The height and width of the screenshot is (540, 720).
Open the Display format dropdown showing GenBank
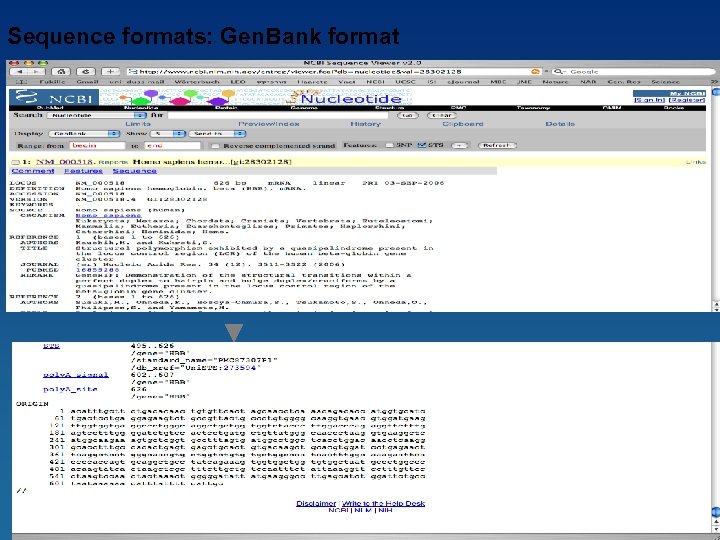tap(84, 134)
